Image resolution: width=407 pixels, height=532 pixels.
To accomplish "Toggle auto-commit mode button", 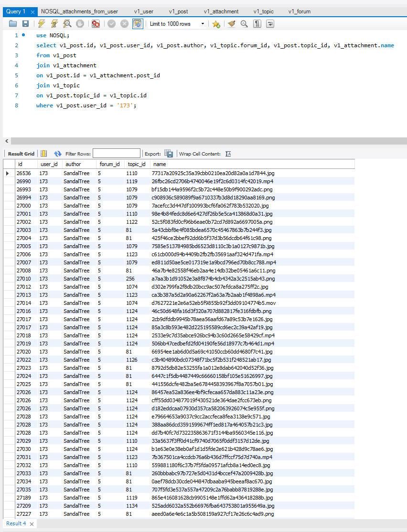I will tap(138, 24).
